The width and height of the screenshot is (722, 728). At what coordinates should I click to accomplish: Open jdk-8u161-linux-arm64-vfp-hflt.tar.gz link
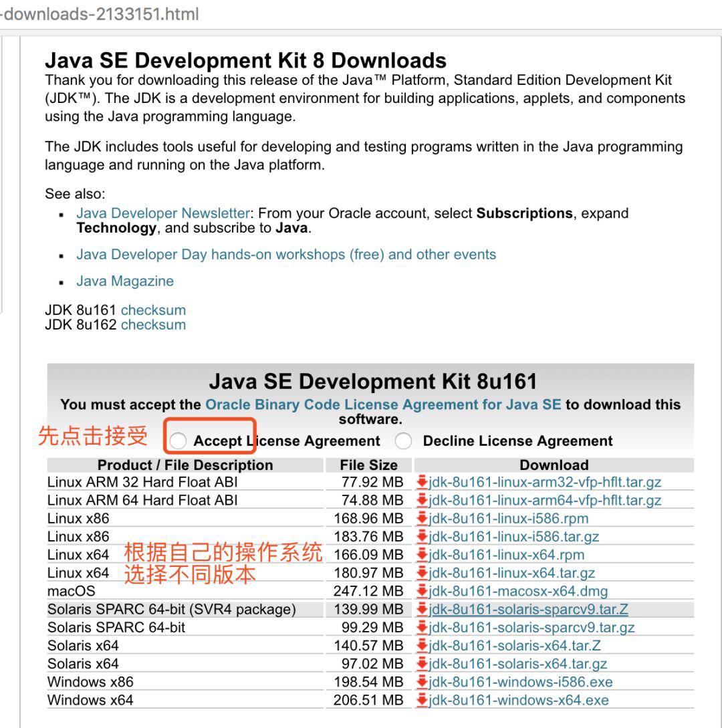click(x=545, y=500)
